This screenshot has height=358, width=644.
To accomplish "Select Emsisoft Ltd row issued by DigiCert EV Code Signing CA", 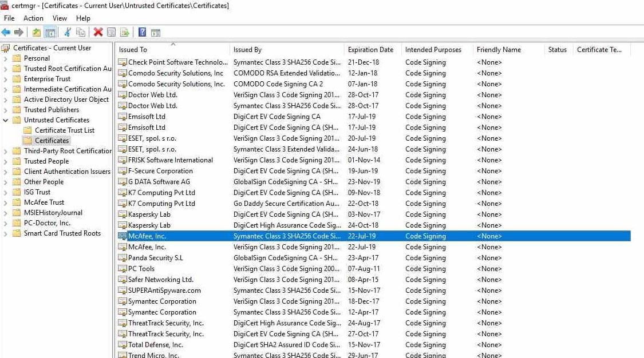I will (x=374, y=117).
